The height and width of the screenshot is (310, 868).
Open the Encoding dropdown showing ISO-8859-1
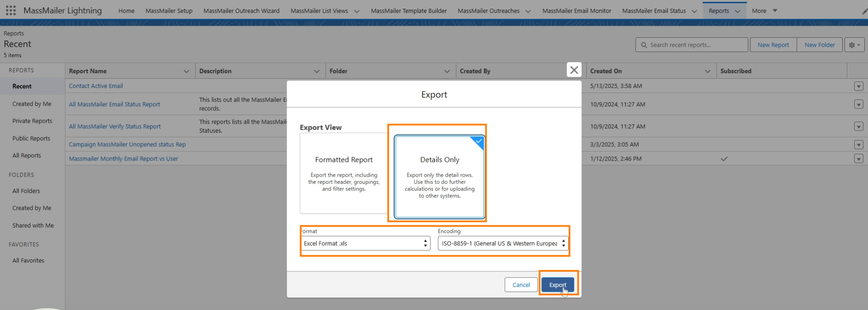click(503, 243)
